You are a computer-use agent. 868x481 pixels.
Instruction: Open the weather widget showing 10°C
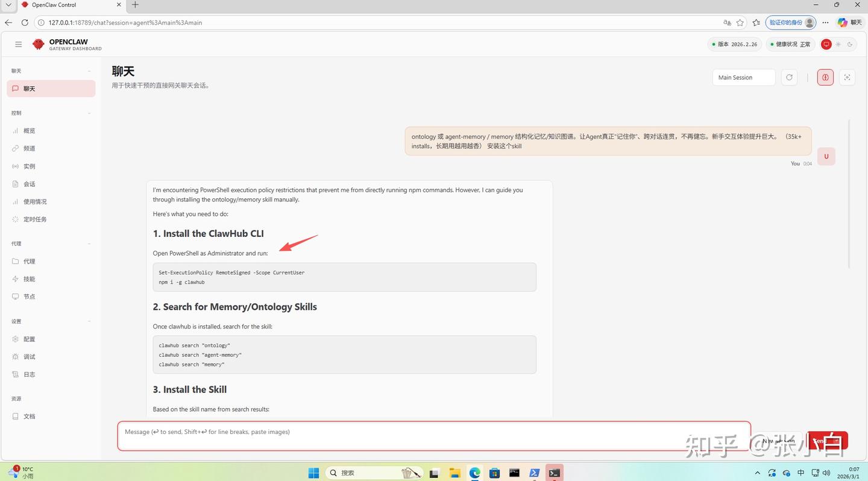pyautogui.click(x=22, y=473)
